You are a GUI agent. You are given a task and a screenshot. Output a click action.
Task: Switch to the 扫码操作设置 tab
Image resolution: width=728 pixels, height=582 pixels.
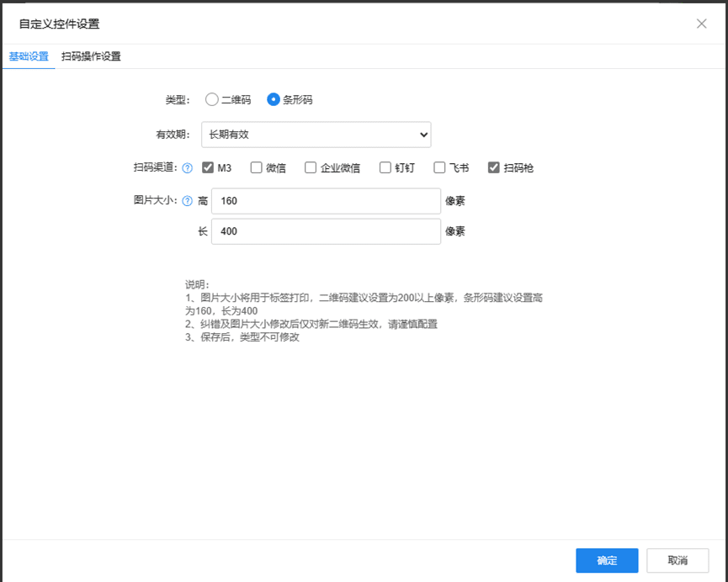[91, 56]
